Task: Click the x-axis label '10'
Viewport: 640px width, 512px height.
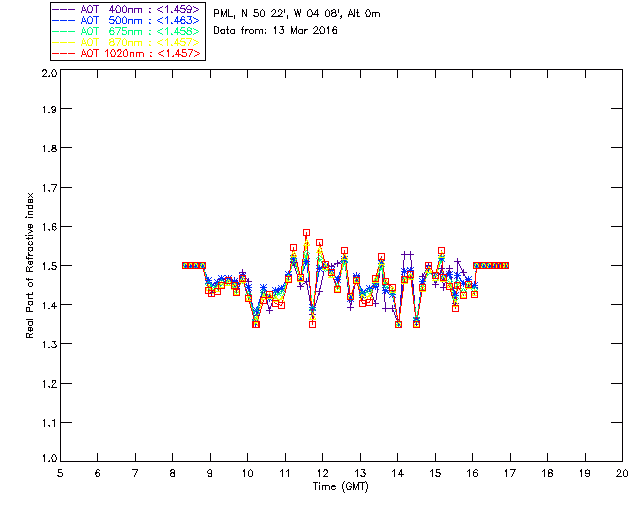Action: coord(247,473)
